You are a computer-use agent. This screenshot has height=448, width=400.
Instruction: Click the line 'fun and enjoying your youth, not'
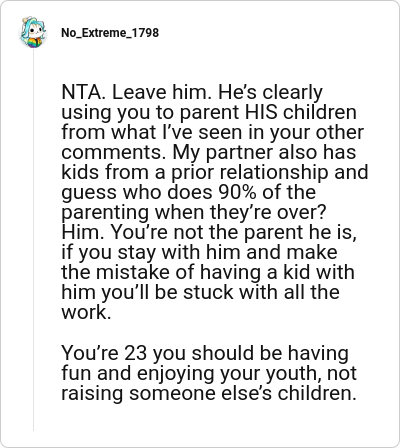click(209, 373)
